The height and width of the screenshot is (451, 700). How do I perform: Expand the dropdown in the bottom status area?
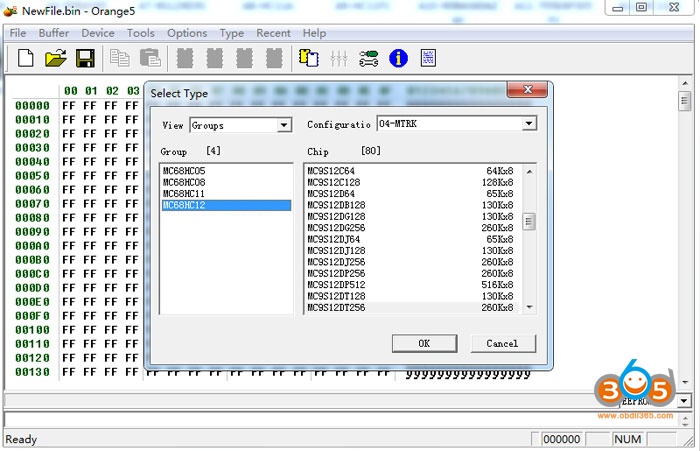pyautogui.click(x=684, y=401)
